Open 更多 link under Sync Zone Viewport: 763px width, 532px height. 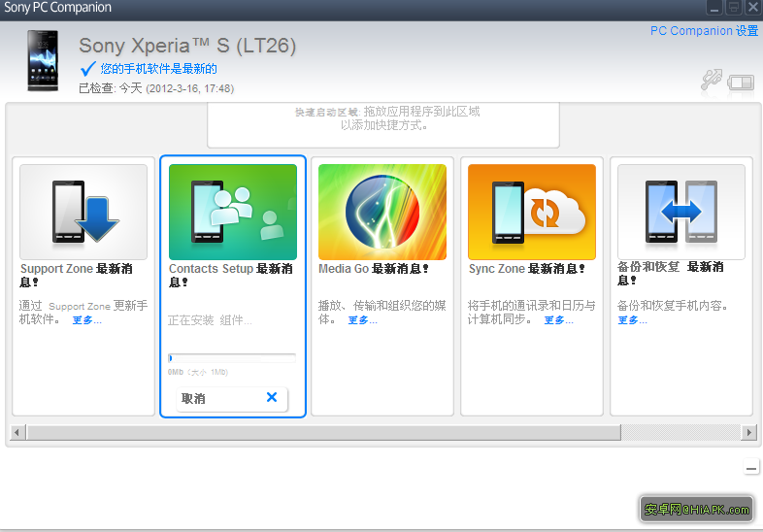(558, 320)
